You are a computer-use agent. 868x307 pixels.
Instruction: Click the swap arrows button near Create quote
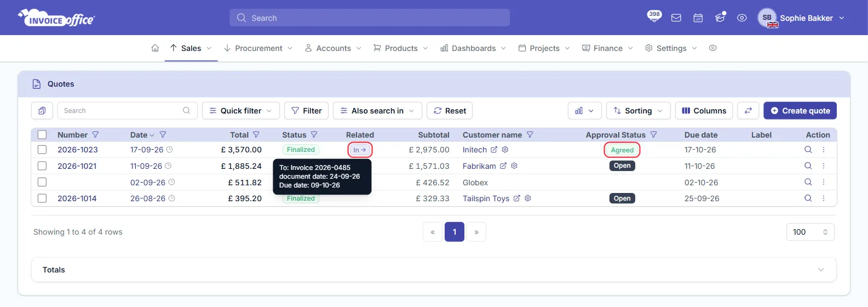point(748,111)
